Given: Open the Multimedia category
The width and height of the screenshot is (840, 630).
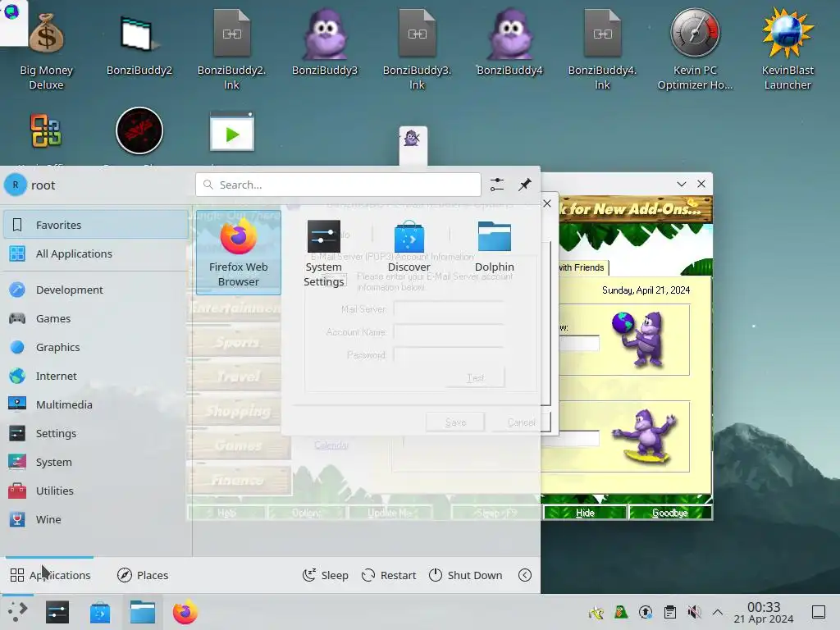Looking at the screenshot, I should pyautogui.click(x=96, y=404).
